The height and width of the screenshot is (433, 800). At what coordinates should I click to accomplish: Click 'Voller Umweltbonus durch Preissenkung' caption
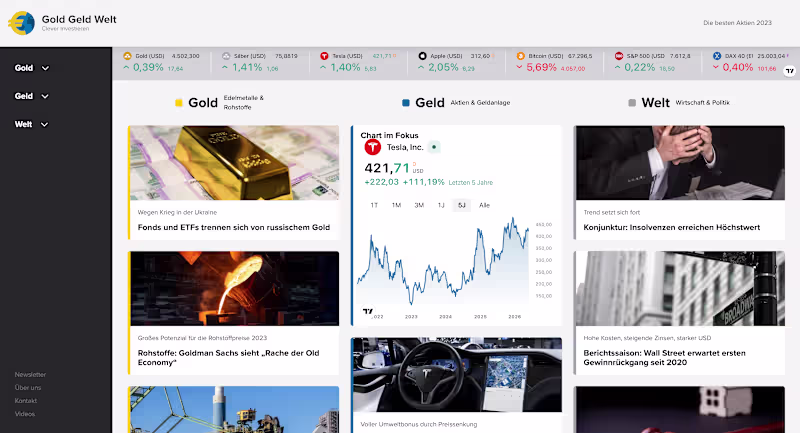[419, 424]
